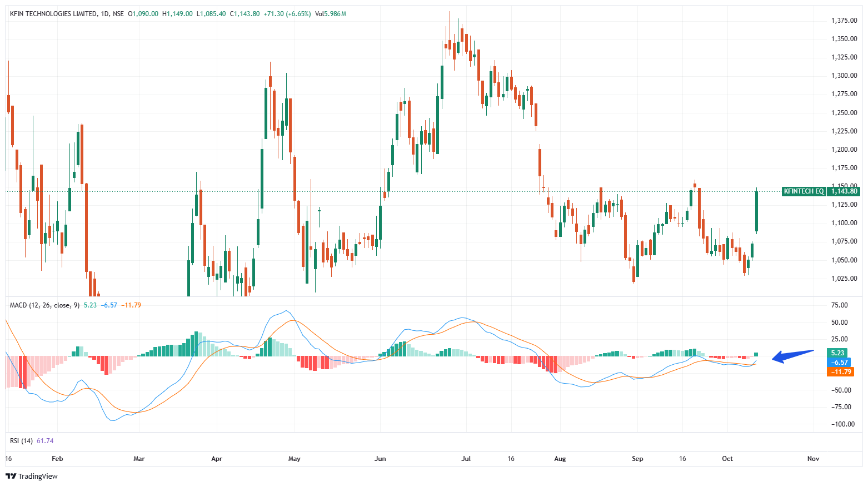The height and width of the screenshot is (486, 868).
Task: Click the blue arrow annotation
Action: point(793,356)
